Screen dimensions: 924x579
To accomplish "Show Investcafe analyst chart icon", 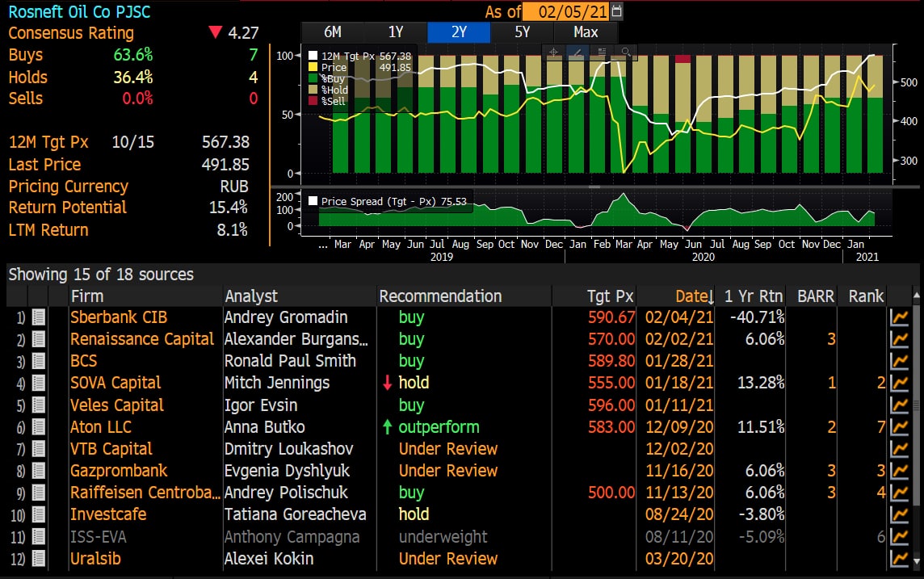I will [x=899, y=514].
